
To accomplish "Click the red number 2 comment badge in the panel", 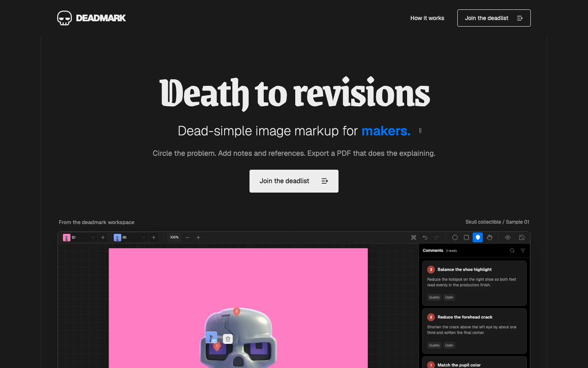I will coord(431,317).
